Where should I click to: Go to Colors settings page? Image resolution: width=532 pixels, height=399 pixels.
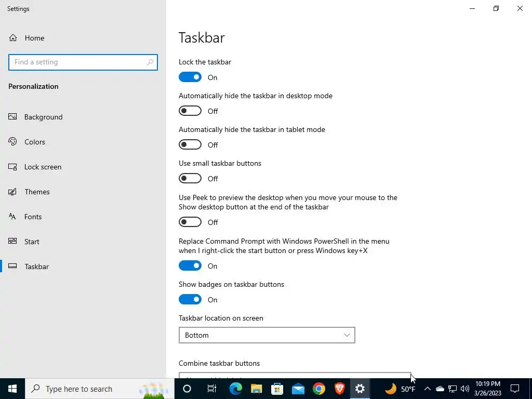point(35,142)
